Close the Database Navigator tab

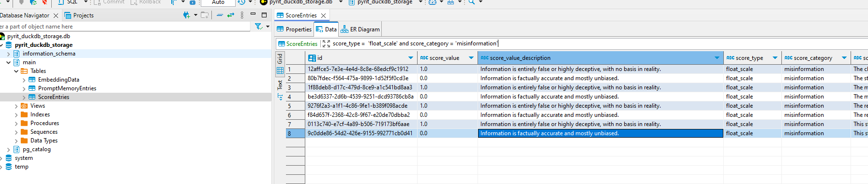(x=56, y=15)
